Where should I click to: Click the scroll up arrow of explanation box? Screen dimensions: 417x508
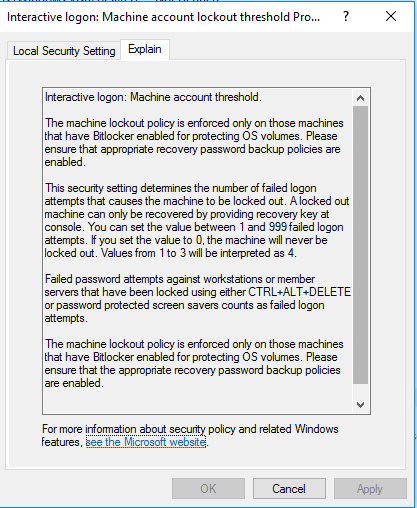360,98
